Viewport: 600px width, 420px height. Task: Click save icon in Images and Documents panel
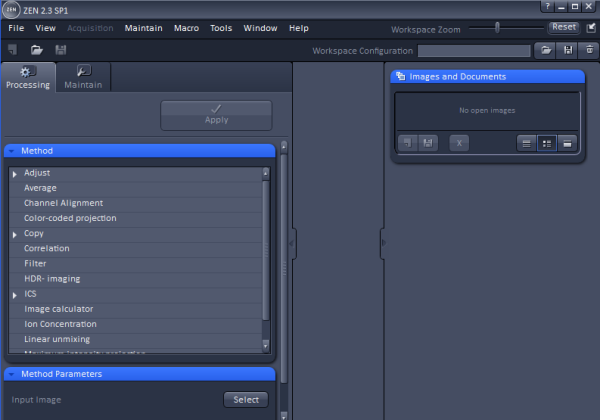pos(428,143)
